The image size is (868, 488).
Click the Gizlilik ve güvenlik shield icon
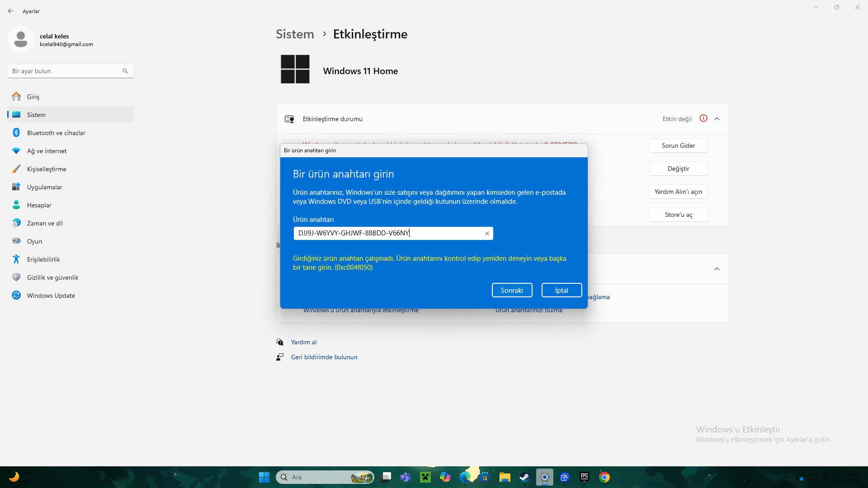[x=16, y=277]
